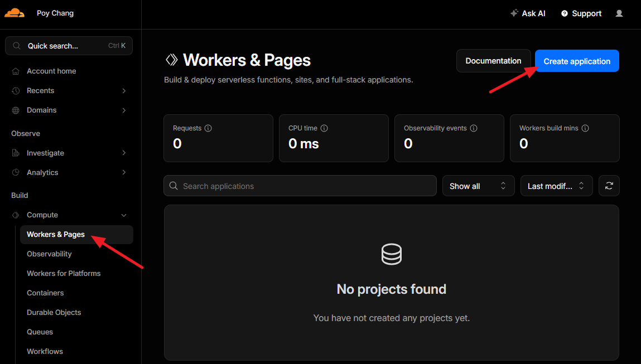Open the Poy Chang account switcher
The height and width of the screenshot is (364, 641).
(55, 13)
